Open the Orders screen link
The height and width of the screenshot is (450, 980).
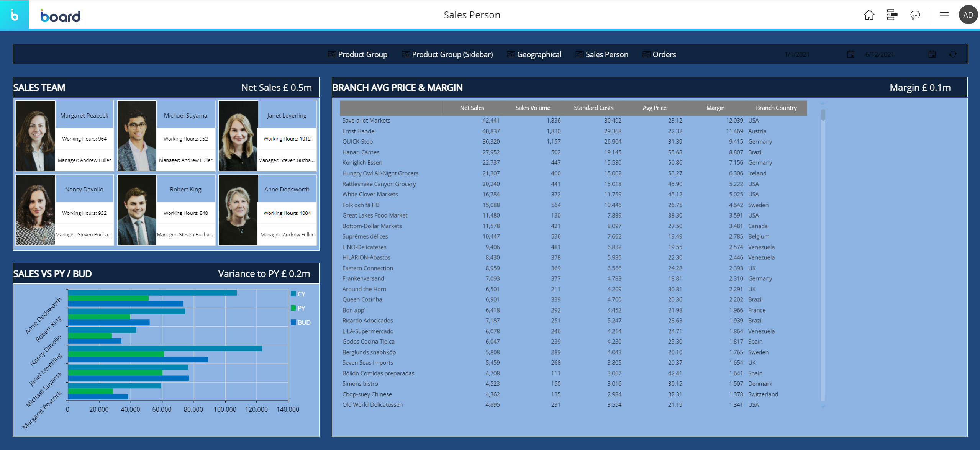[x=664, y=54]
